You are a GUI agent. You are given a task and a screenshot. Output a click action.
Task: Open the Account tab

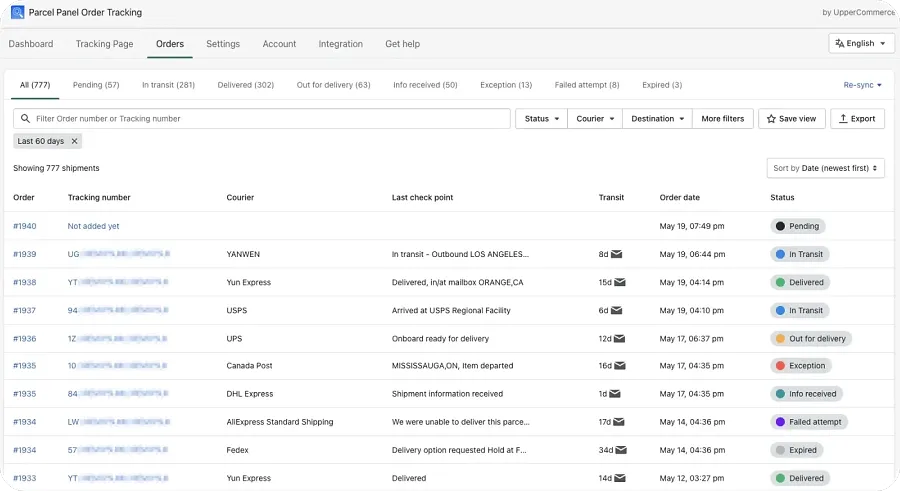point(279,44)
